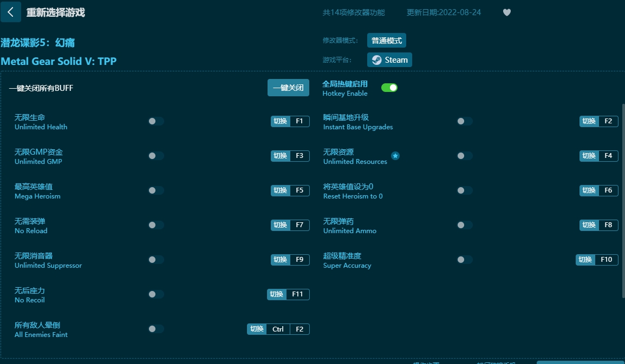The height and width of the screenshot is (364, 625).
Task: Enable Unlimited GMP toggle
Action: [156, 156]
